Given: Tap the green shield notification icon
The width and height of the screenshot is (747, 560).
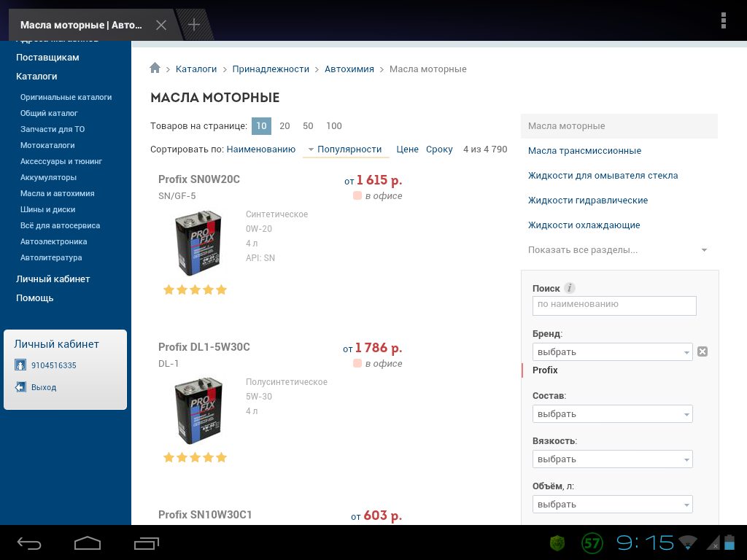Looking at the screenshot, I should [x=558, y=542].
